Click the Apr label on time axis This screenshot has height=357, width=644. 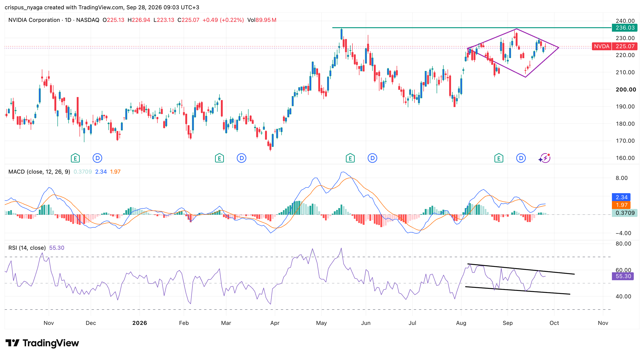point(275,323)
